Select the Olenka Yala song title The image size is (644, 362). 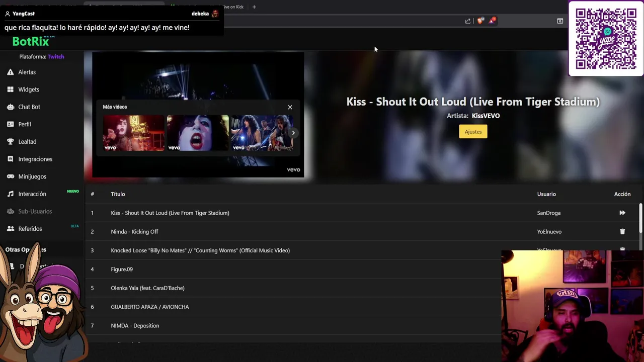(x=147, y=288)
